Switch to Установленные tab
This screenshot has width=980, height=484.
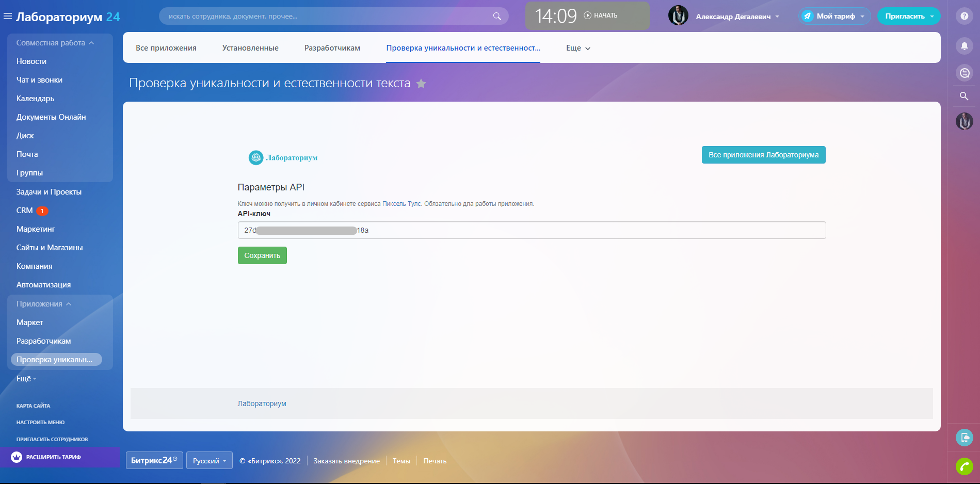coord(250,48)
